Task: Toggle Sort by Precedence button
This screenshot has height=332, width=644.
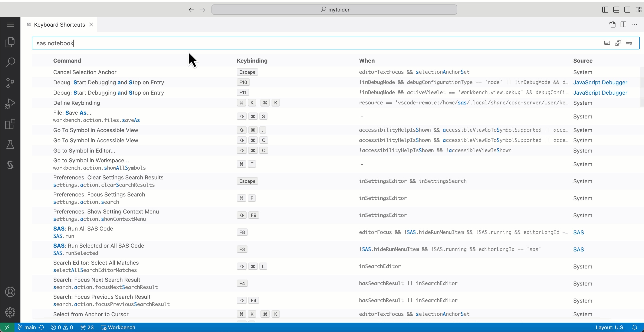Action: pyautogui.click(x=618, y=43)
